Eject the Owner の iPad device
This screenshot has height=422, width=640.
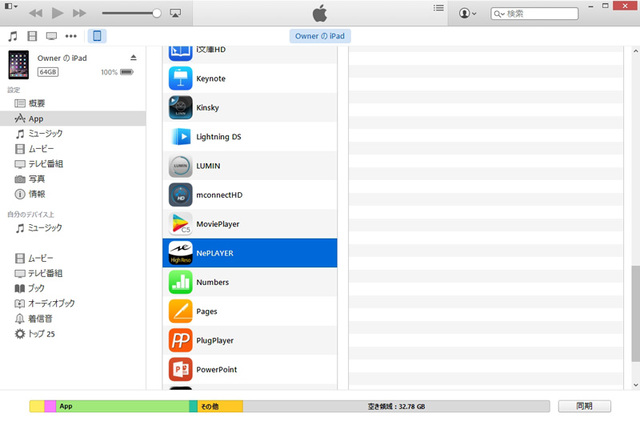point(134,58)
